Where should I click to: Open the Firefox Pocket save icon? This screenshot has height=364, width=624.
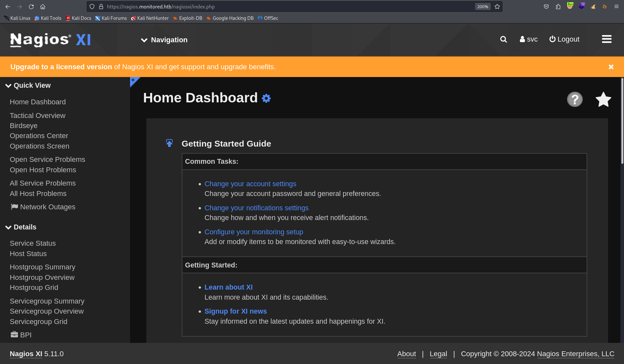tap(546, 6)
